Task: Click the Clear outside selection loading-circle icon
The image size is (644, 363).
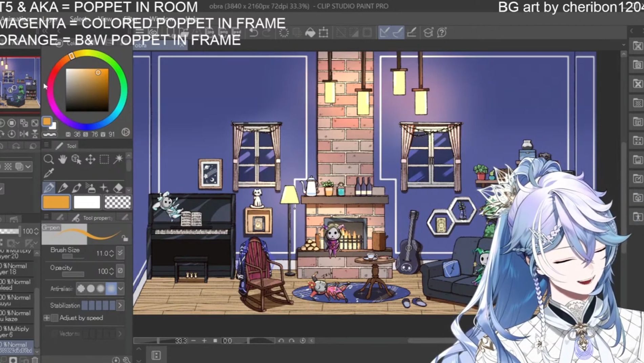Action: [x=284, y=33]
